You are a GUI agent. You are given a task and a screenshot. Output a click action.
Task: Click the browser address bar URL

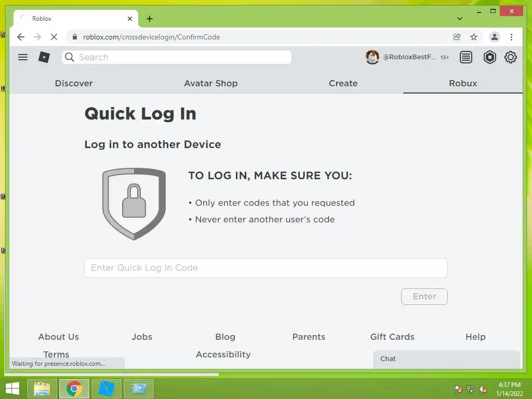point(151,37)
